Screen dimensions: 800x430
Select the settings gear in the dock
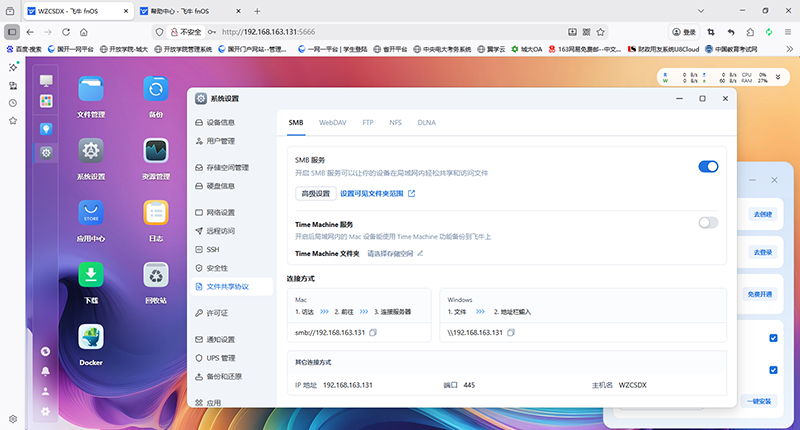click(x=46, y=153)
